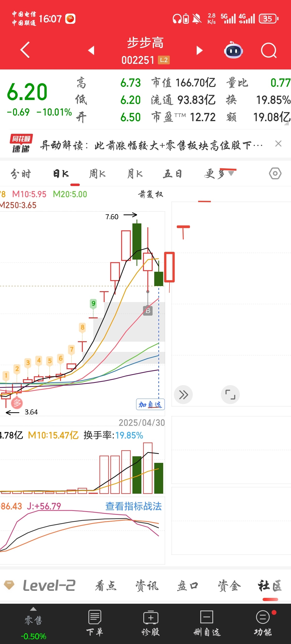Tap the 2025/04/30 date label

[142, 423]
